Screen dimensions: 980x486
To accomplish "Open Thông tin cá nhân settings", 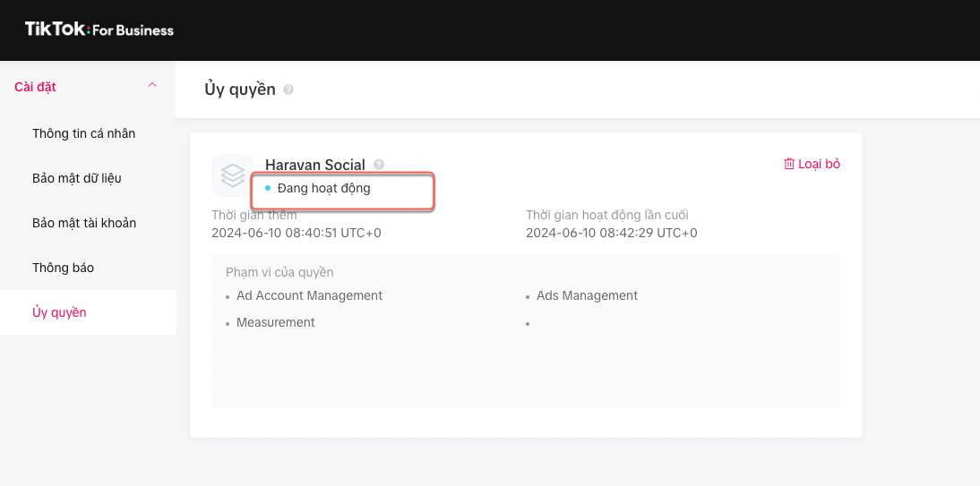I will (x=83, y=133).
